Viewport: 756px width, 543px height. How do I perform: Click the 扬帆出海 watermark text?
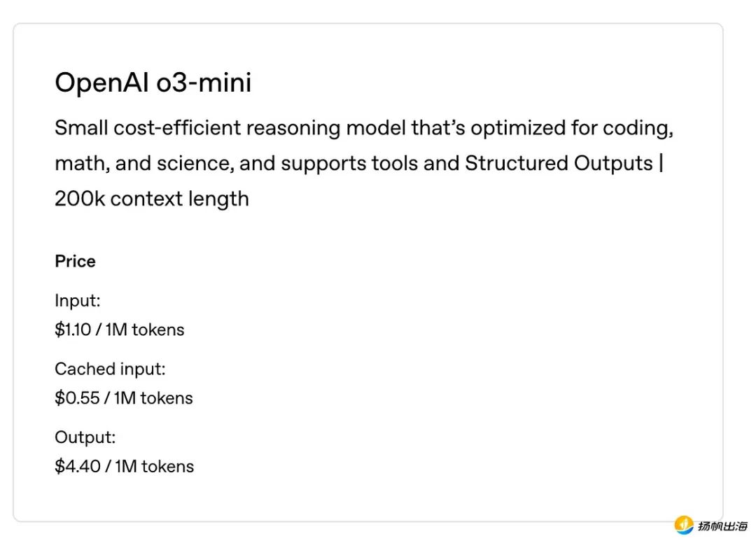click(x=722, y=526)
